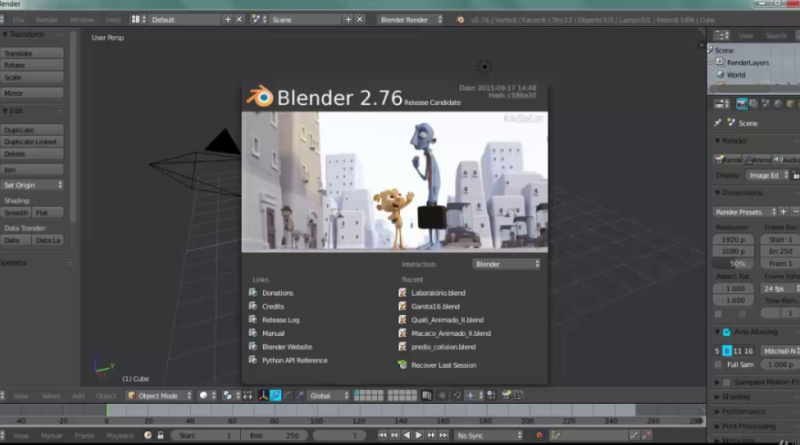Toggle the lock camera and layers button

(x=427, y=395)
